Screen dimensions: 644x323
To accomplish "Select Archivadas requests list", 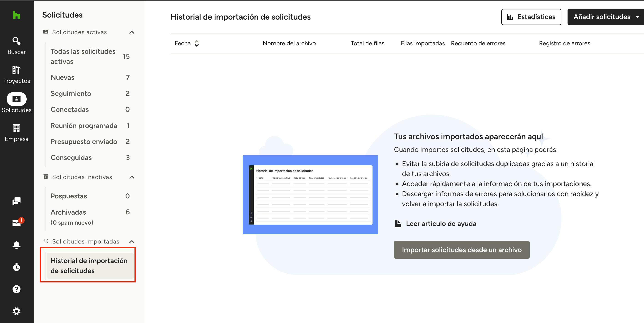I will [x=68, y=212].
